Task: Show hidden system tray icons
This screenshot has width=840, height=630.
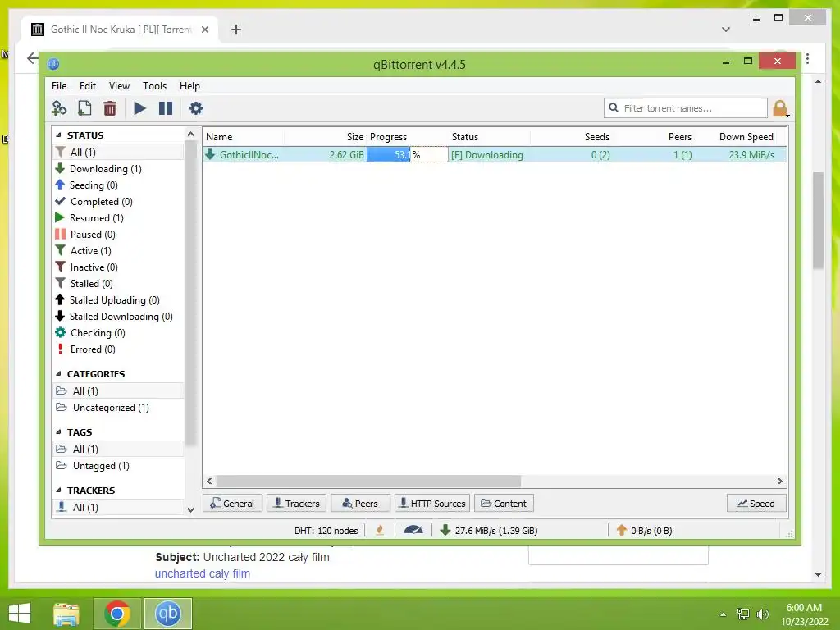Action: click(723, 614)
